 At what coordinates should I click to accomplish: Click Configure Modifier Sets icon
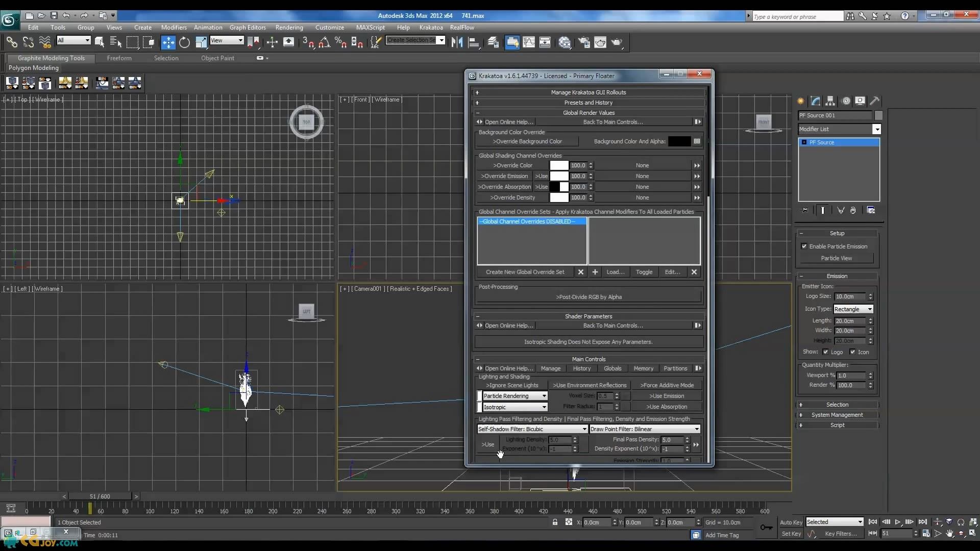[871, 210]
